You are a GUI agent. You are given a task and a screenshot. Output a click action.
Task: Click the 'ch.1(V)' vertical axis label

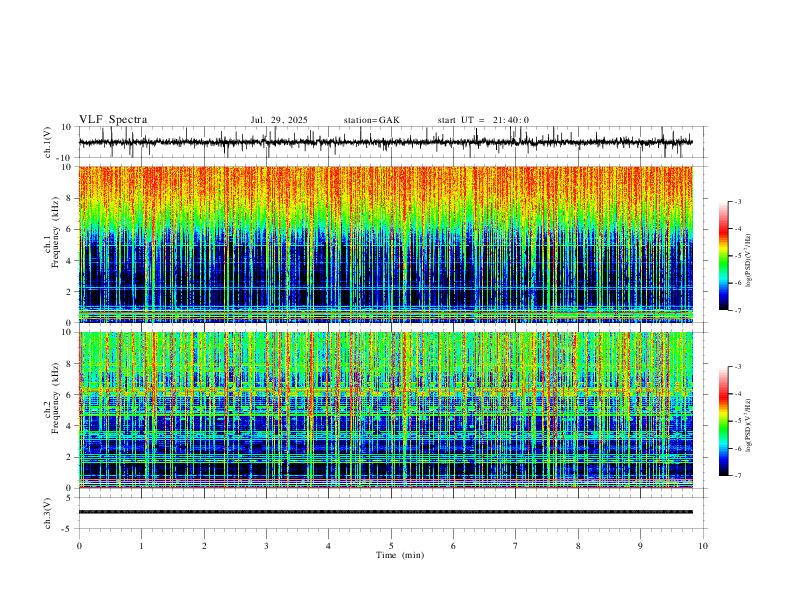[48, 142]
